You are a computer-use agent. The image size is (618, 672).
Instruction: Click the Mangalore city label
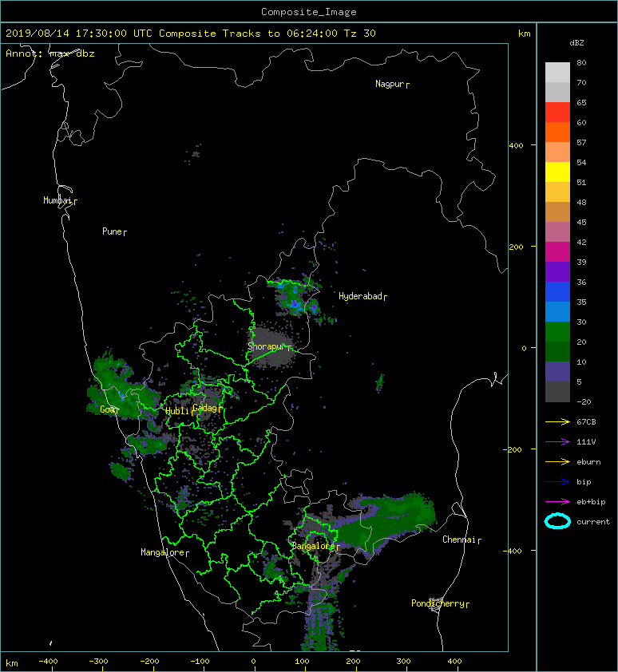(x=163, y=552)
